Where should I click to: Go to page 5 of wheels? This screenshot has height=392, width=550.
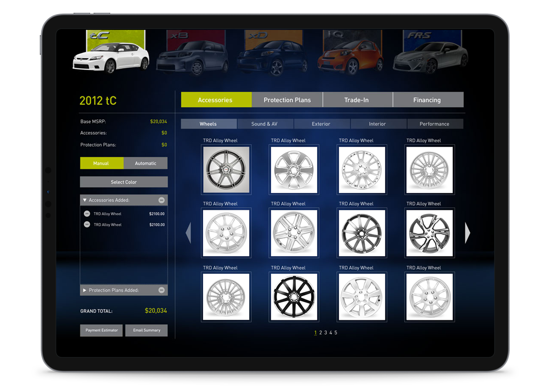336,333
